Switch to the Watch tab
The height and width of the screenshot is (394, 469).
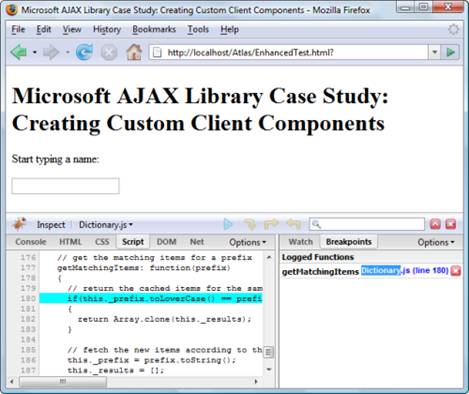[300, 242]
